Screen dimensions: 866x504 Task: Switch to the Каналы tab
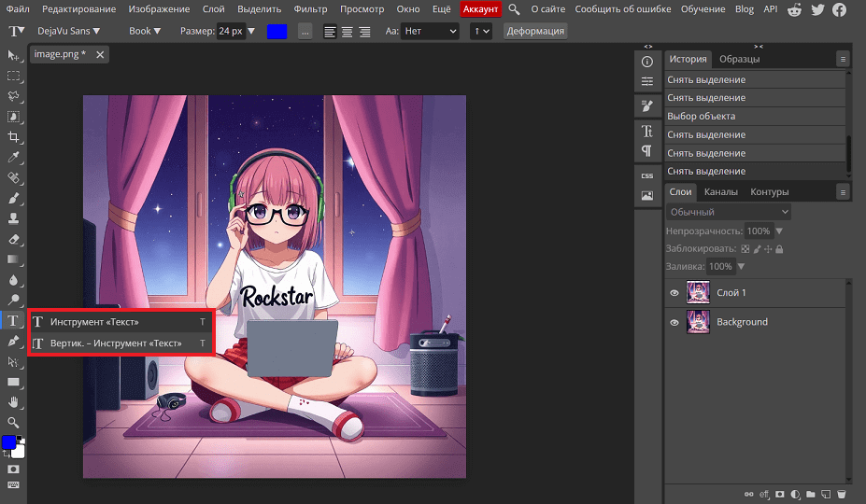[720, 191]
